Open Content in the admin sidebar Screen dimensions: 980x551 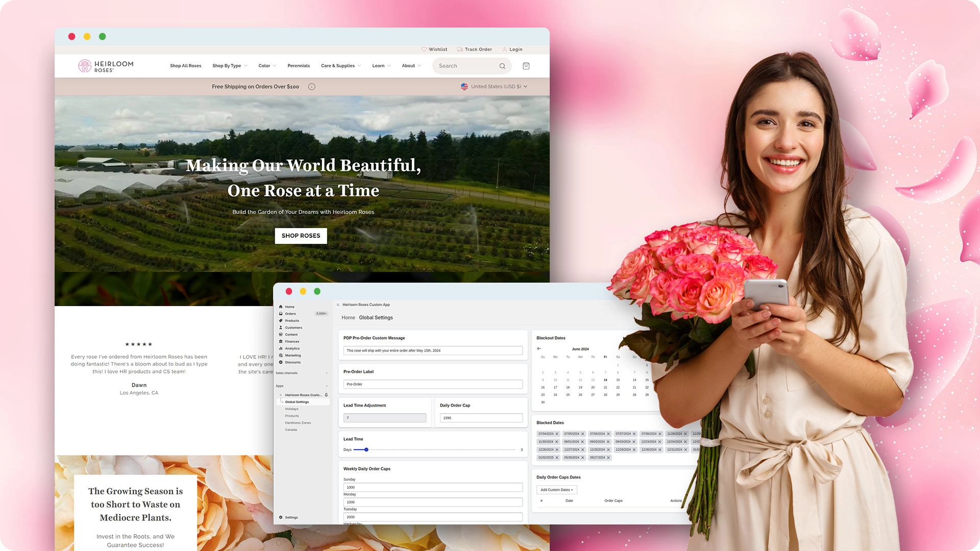coord(288,335)
